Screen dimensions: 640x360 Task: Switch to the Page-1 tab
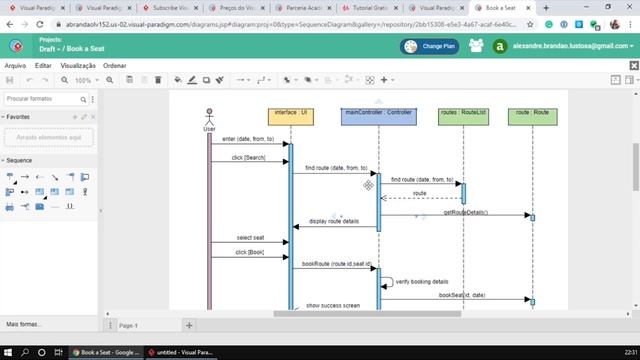[128, 326]
